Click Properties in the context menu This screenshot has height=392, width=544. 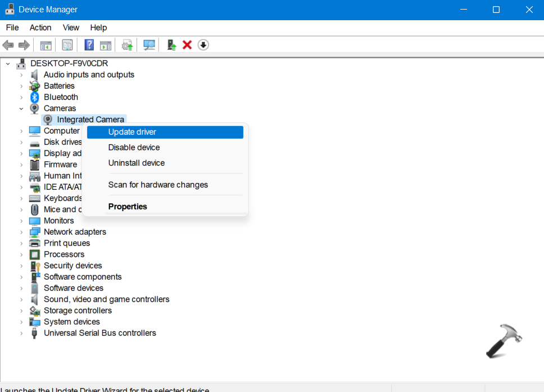point(128,207)
